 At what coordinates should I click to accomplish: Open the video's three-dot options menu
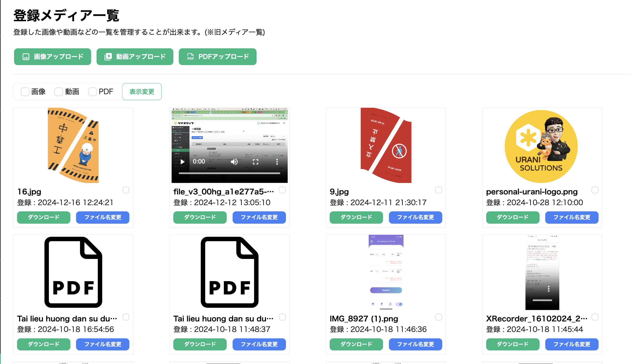(x=277, y=162)
